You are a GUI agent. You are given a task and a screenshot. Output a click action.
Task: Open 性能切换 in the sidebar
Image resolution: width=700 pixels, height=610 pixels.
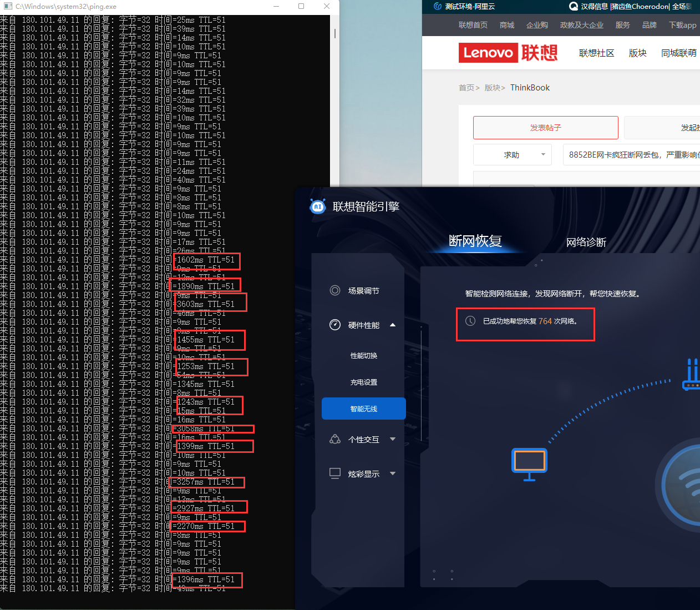point(364,355)
